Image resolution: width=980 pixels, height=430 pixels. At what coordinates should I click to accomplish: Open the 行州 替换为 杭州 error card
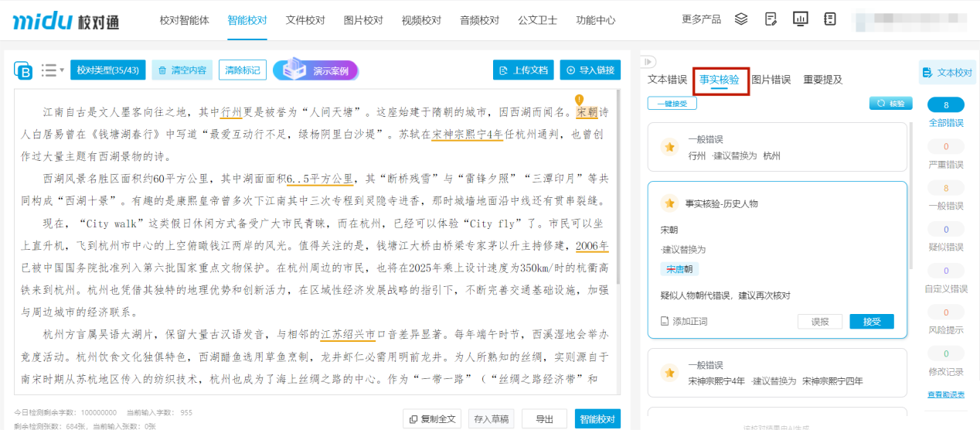point(777,148)
